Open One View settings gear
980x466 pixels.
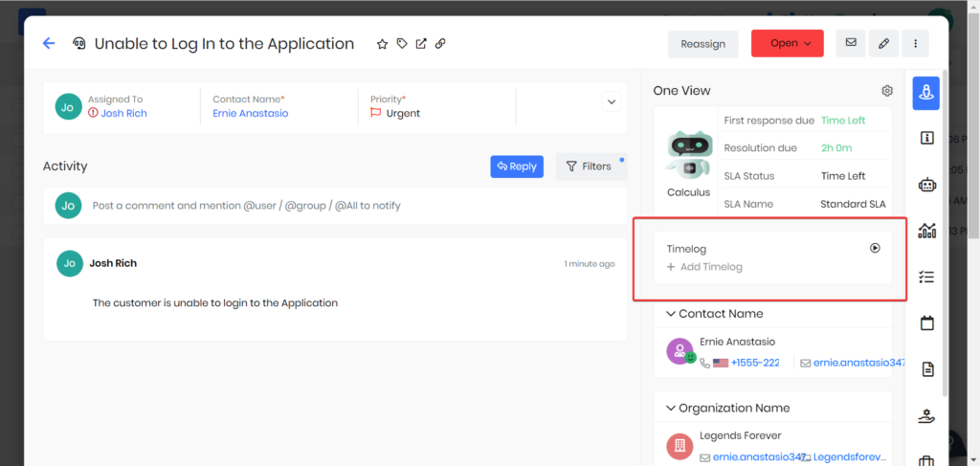pos(887,91)
